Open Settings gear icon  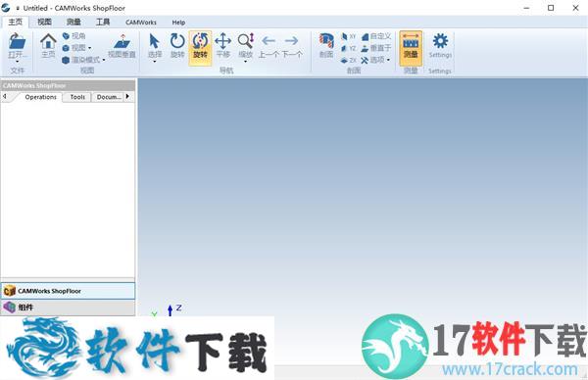pos(440,46)
